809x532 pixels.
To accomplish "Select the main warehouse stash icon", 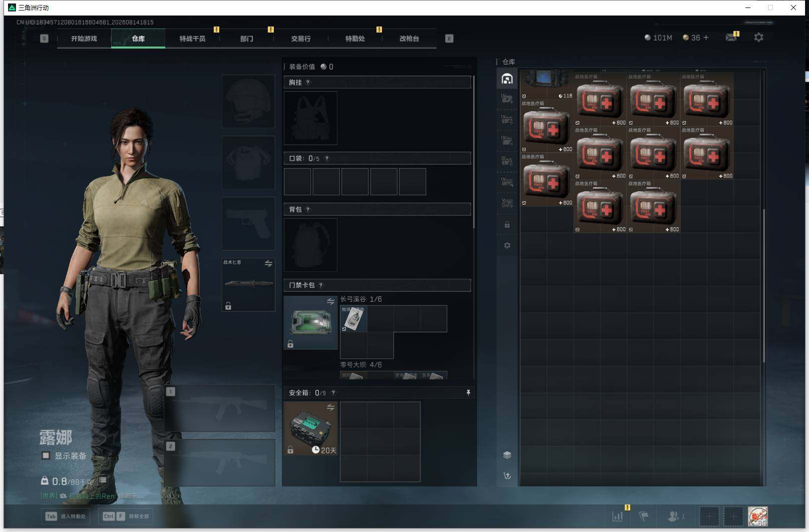I will [x=507, y=79].
